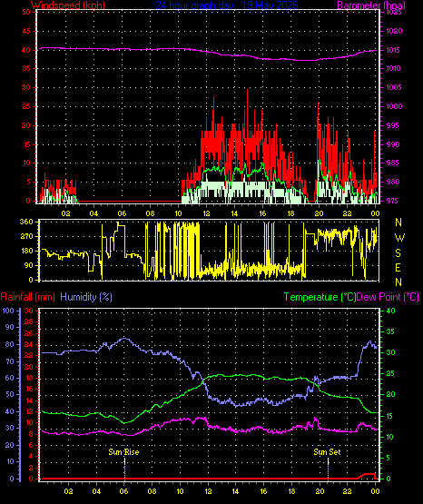Image resolution: width=423 pixels, height=504 pixels.
Task: Click the Temperature (°C) legend label
Action: (x=320, y=297)
